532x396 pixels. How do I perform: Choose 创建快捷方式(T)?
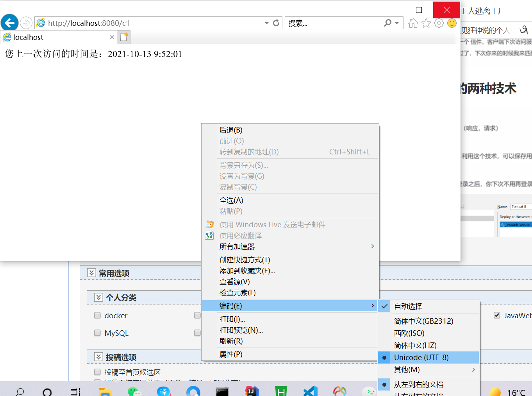tap(290, 260)
